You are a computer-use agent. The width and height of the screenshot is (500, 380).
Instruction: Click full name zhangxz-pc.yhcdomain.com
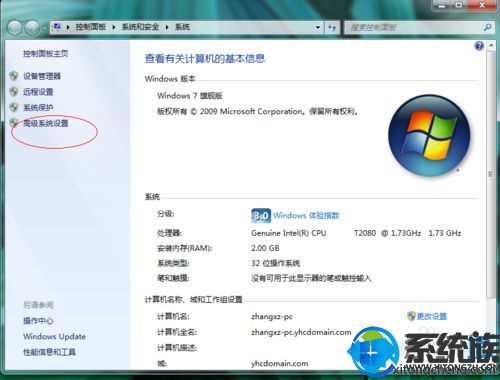pyautogui.click(x=301, y=332)
